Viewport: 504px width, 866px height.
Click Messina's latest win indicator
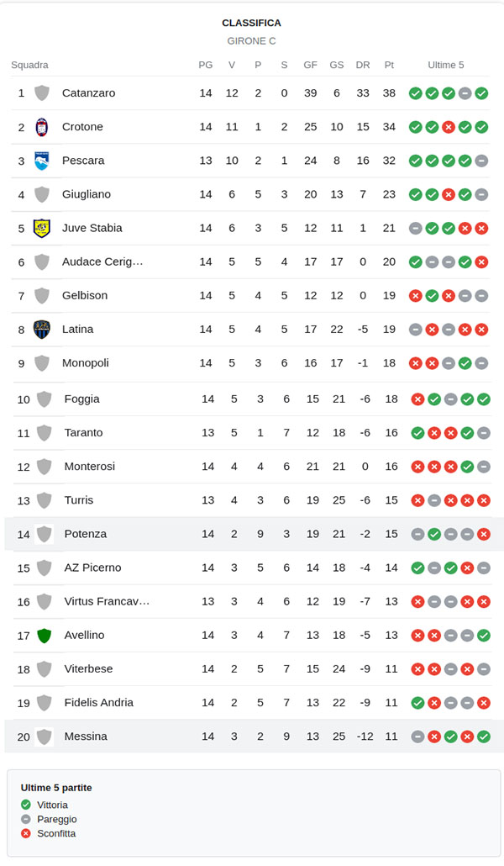pos(483,737)
